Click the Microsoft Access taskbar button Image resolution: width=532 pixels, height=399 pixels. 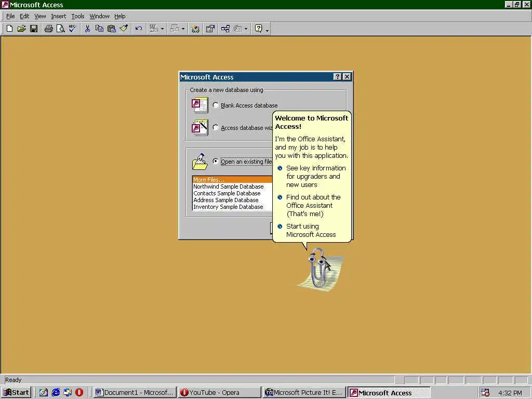[389, 393]
